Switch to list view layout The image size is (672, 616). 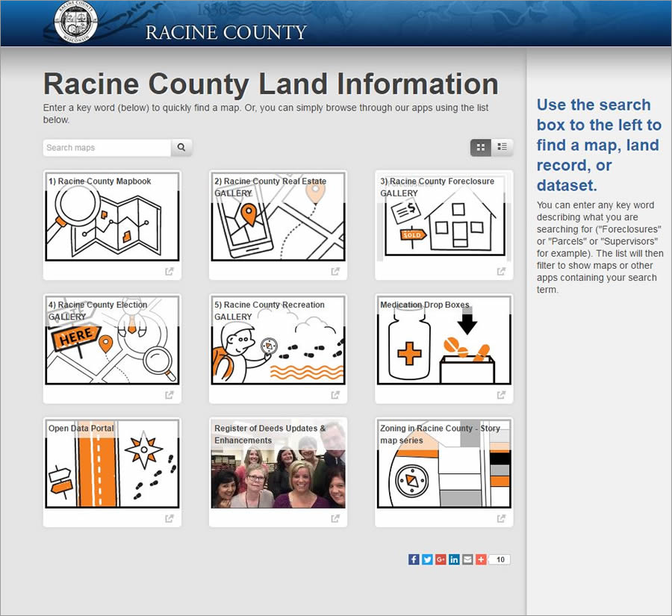pyautogui.click(x=502, y=147)
